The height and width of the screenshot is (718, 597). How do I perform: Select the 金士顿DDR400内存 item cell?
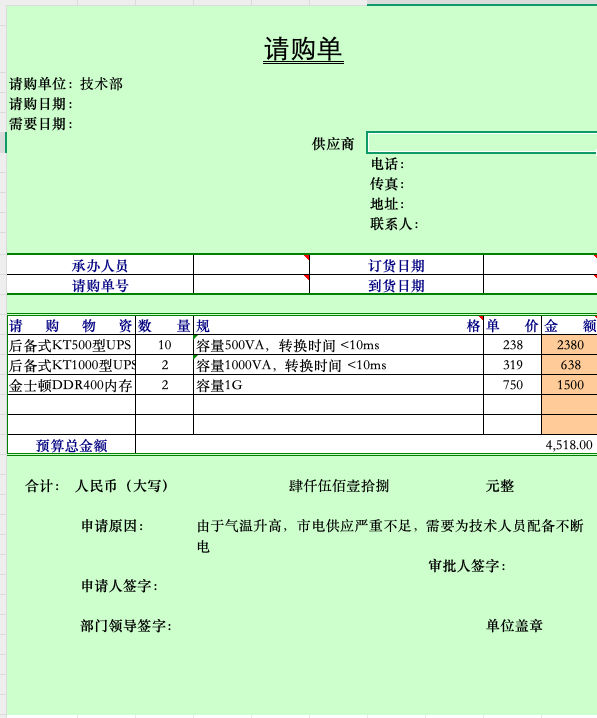pos(71,385)
